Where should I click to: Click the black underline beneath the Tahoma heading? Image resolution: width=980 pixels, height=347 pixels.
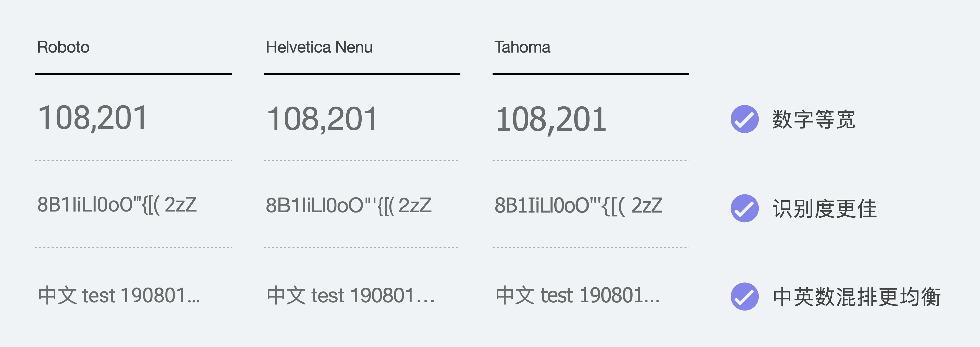coord(591,74)
